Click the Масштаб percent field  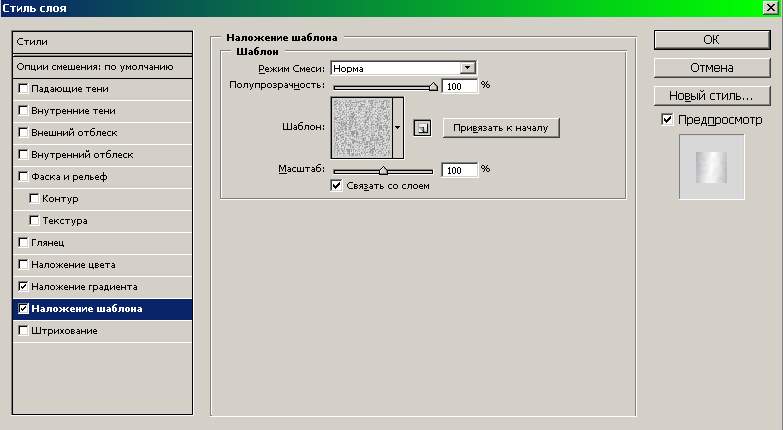coord(460,170)
